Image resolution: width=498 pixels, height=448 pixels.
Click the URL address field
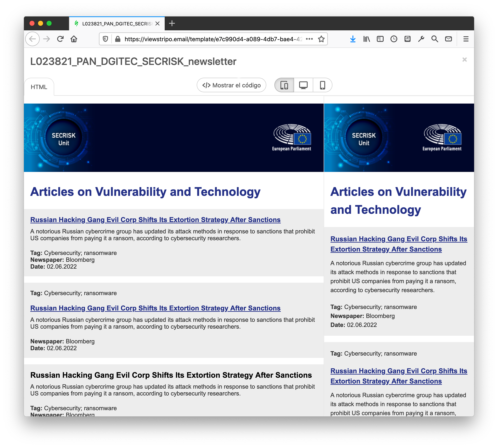coord(213,39)
